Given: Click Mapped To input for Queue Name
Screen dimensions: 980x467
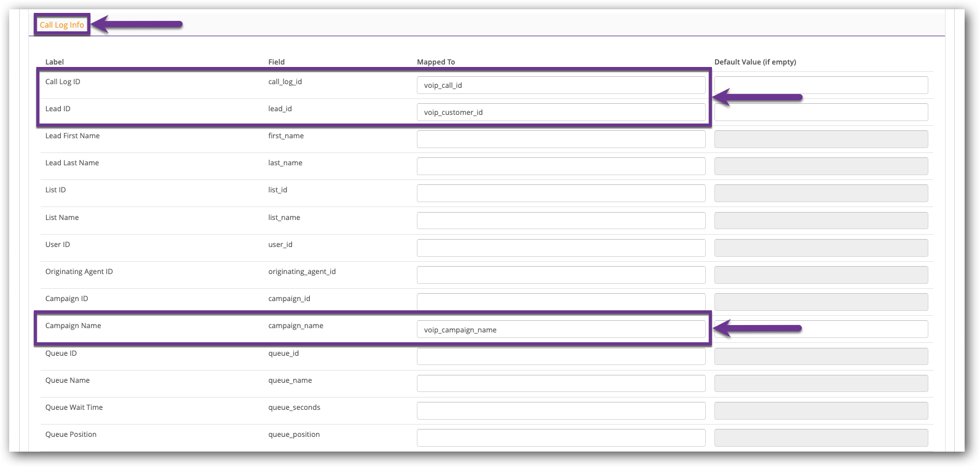Looking at the screenshot, I should click(561, 383).
